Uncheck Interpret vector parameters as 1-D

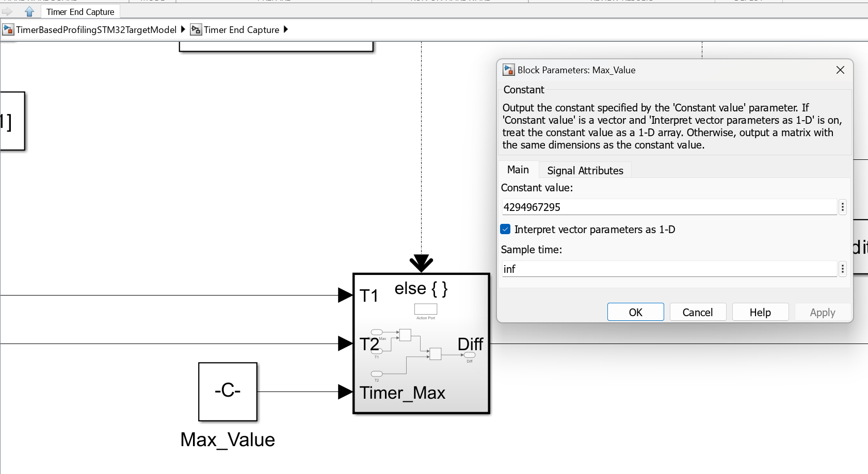point(505,229)
